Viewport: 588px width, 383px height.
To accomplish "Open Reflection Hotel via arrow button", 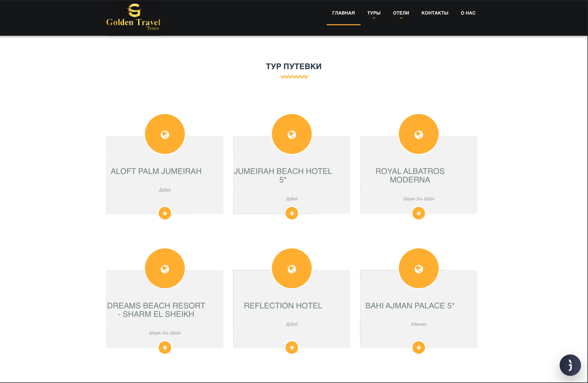I will (292, 348).
